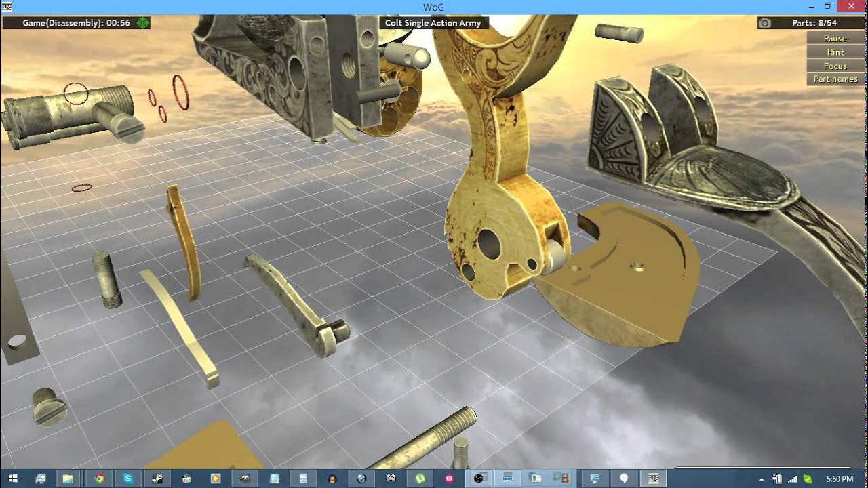868x488 pixels.
Task: Click the Colt Single Action Army title
Action: point(433,23)
